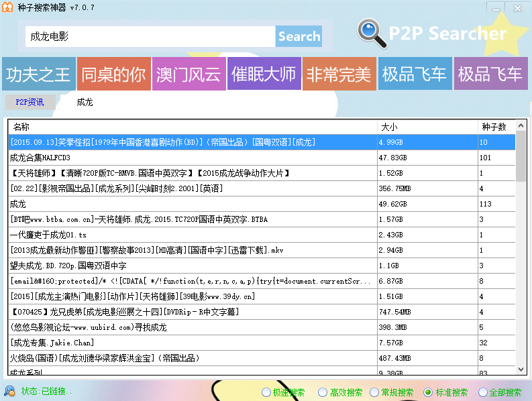The image size is (532, 401).
Task: Open the 催眠大师 tile
Action: click(264, 74)
